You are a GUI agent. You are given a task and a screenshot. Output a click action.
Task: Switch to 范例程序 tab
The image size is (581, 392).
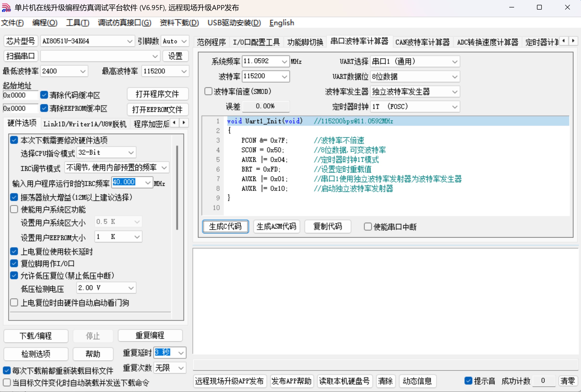(x=211, y=42)
